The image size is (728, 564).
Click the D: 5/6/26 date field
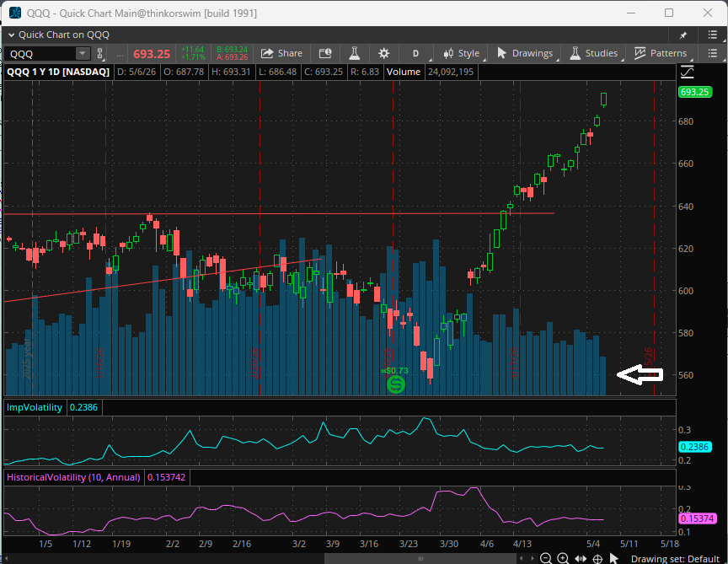(136, 72)
